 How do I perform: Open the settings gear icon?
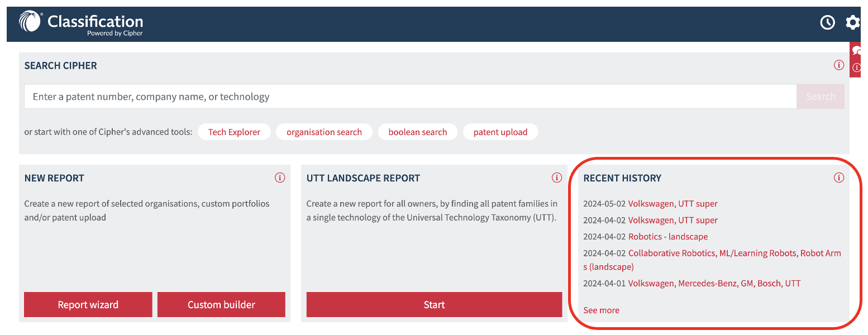[x=852, y=22]
